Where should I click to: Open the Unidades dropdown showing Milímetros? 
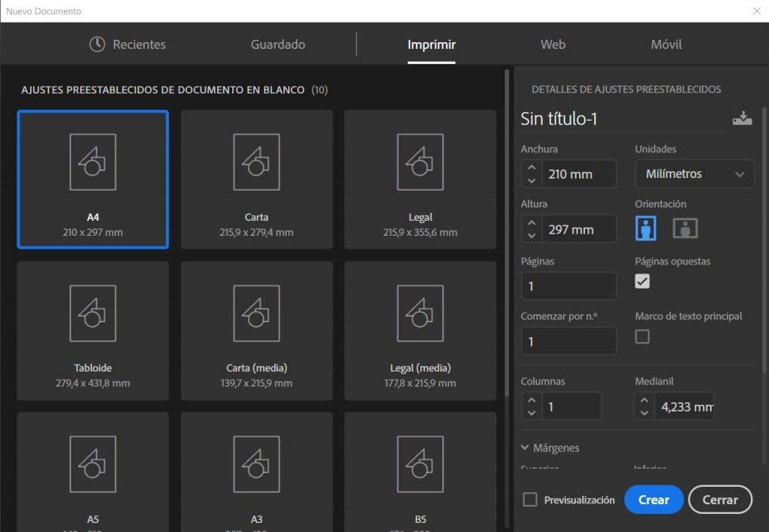(x=694, y=174)
